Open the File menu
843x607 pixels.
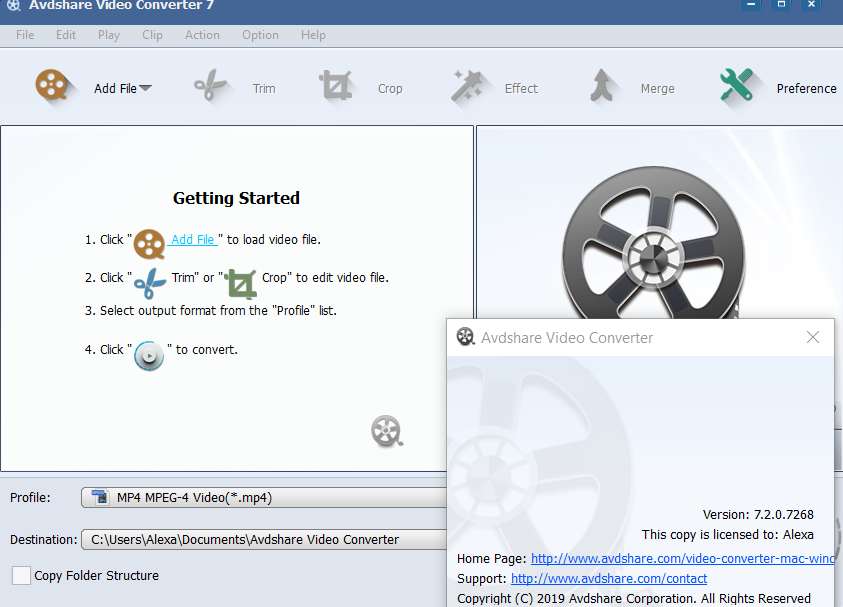point(25,35)
